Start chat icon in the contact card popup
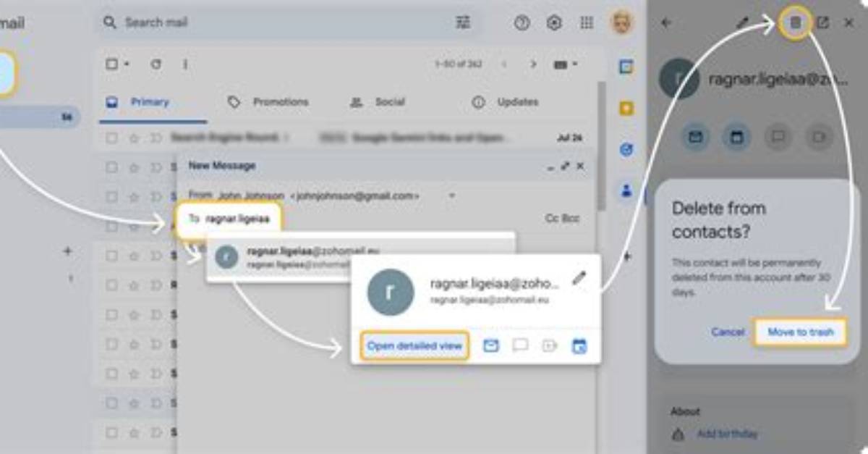 point(520,346)
